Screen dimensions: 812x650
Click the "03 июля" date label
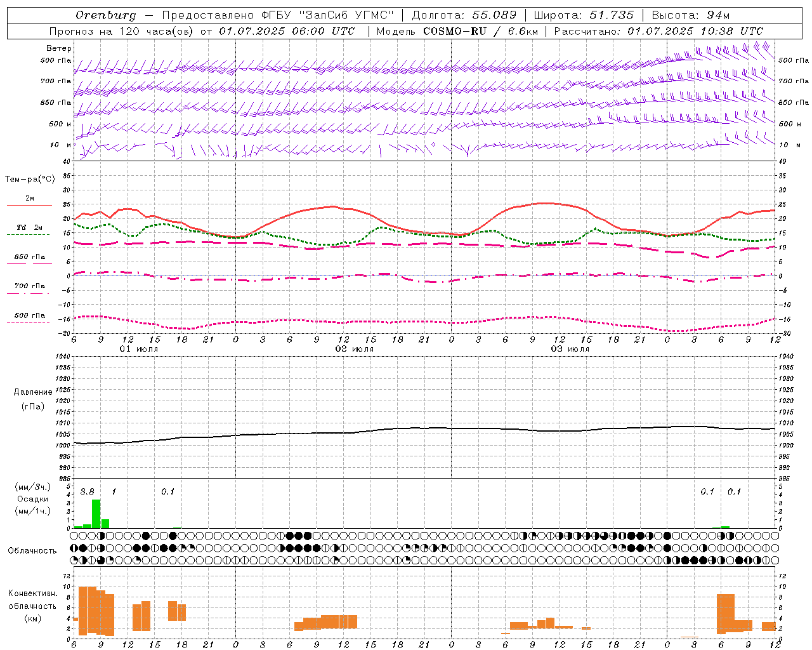(570, 349)
